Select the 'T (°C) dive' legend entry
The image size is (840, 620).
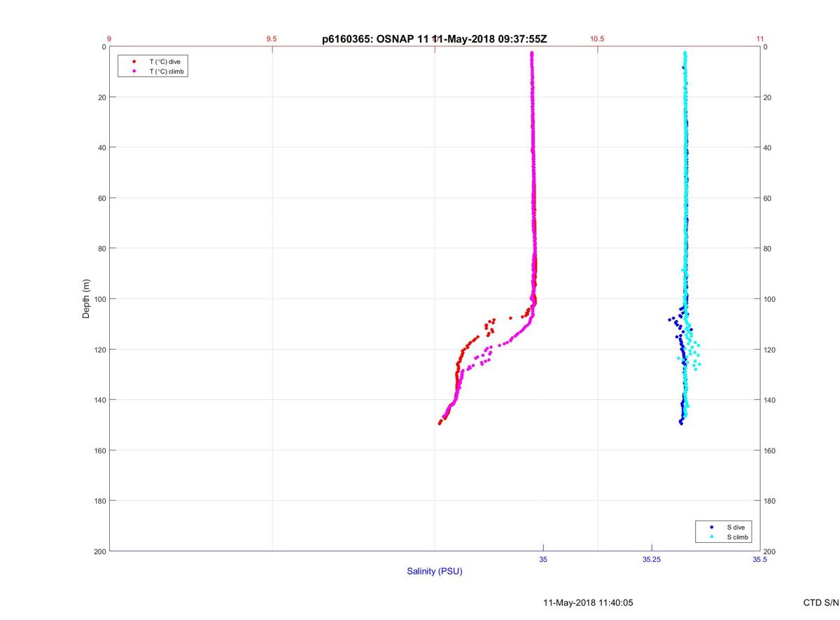click(164, 62)
